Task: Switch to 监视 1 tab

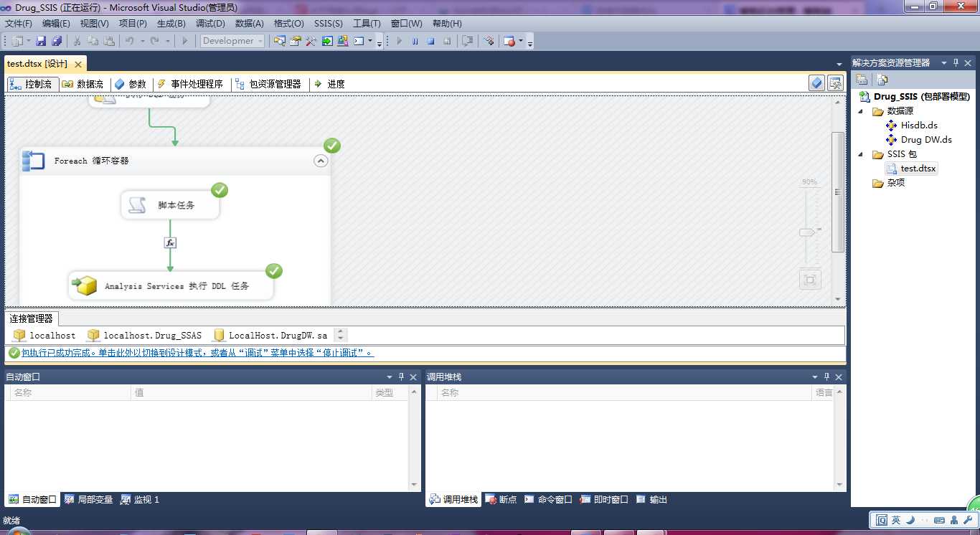Action: point(140,499)
